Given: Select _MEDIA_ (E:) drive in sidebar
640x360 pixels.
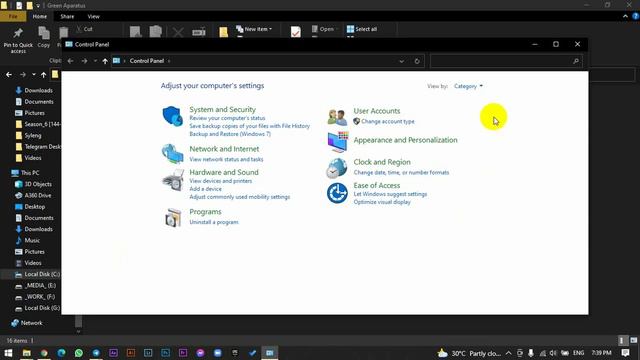Looking at the screenshot, I should [36, 286].
